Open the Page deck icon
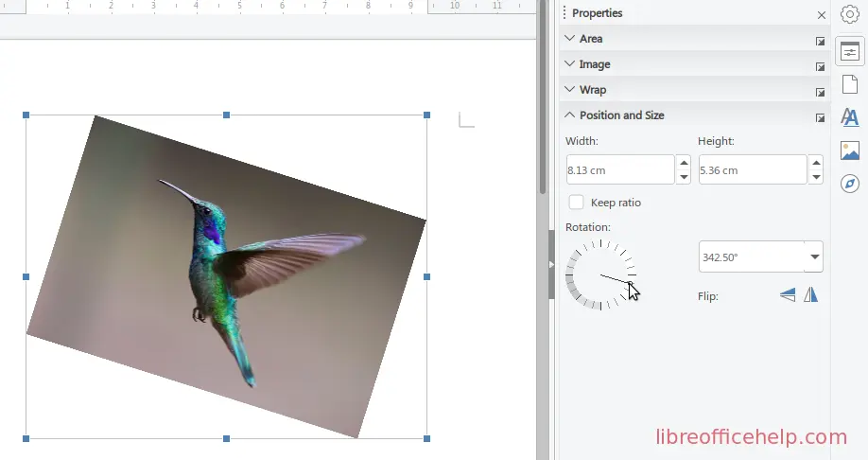Viewport: 868px width, 460px height. 849,85
